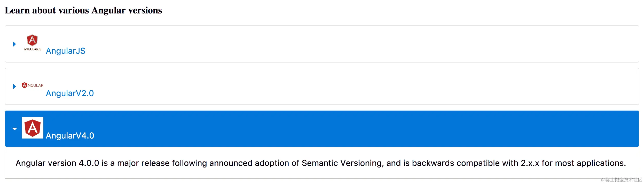This screenshot has width=644, height=184.
Task: Select the AngularV2.0 accordion tab header
Action: click(336, 86)
